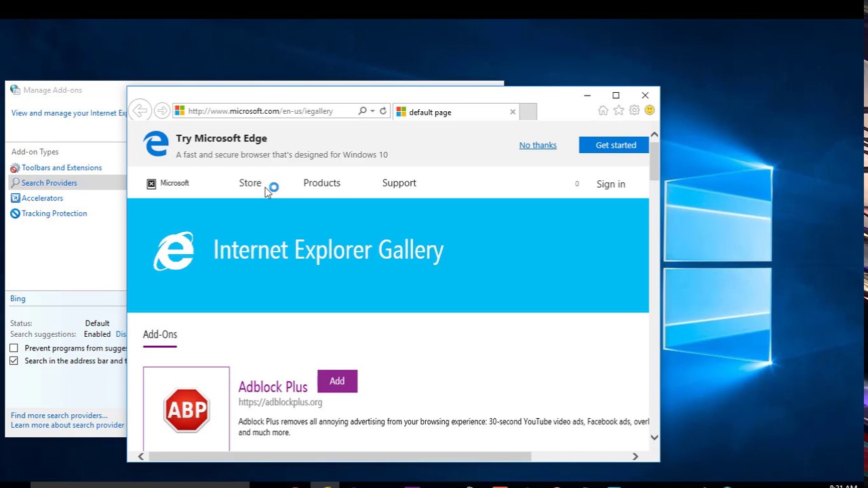
Task: Open a new blank tab
Action: pyautogui.click(x=528, y=112)
